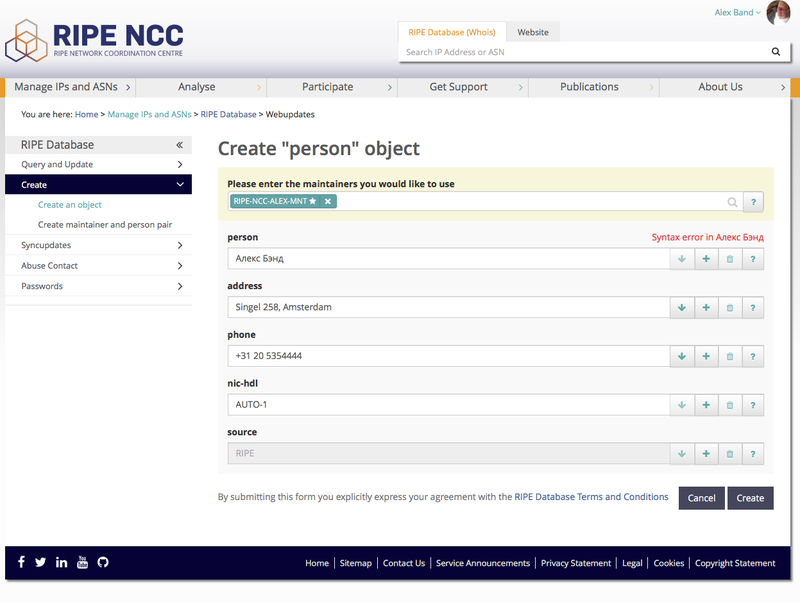Viewport: 800px width, 602px height.
Task: Open the RIPE NCC GitHub page via footer icon
Action: point(103,562)
